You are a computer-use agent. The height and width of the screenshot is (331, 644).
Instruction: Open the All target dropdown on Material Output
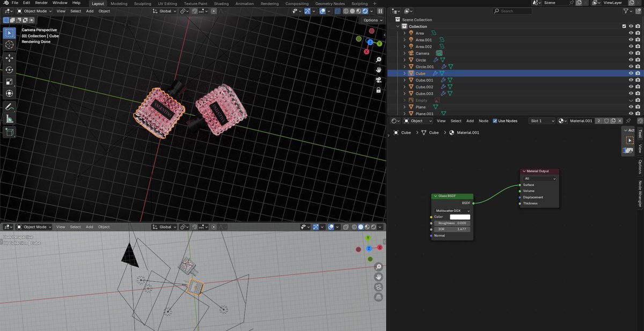pyautogui.click(x=540, y=179)
